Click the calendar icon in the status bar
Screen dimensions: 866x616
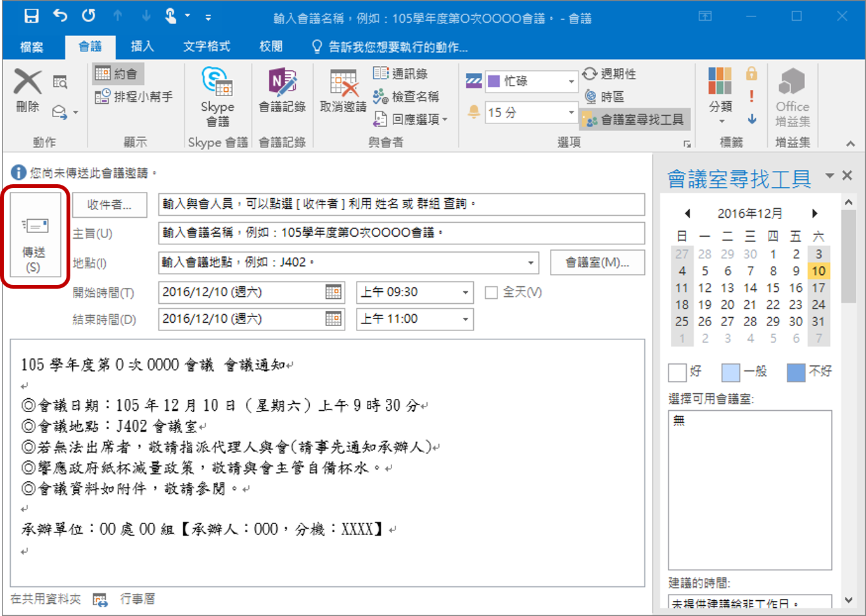tap(100, 600)
